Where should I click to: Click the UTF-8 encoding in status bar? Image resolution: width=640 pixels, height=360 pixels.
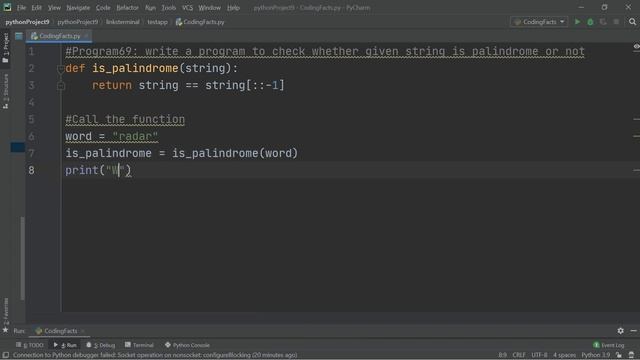pos(539,355)
